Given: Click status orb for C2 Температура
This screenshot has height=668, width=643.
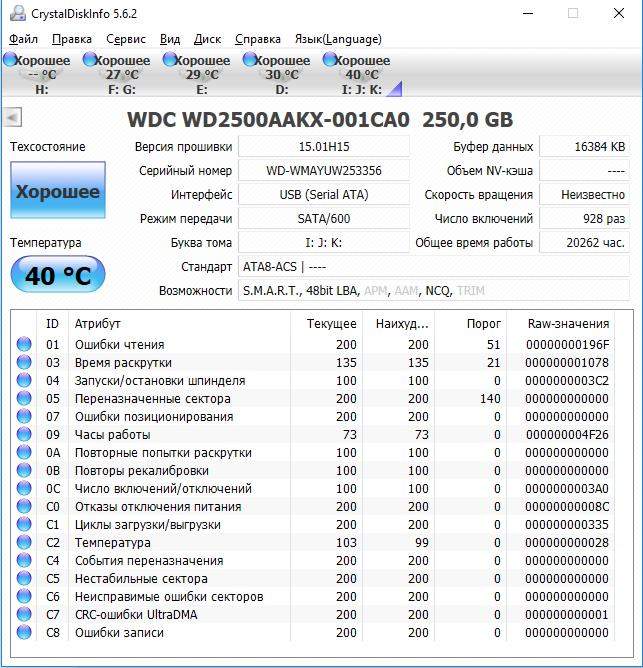Looking at the screenshot, I should click(24, 542).
